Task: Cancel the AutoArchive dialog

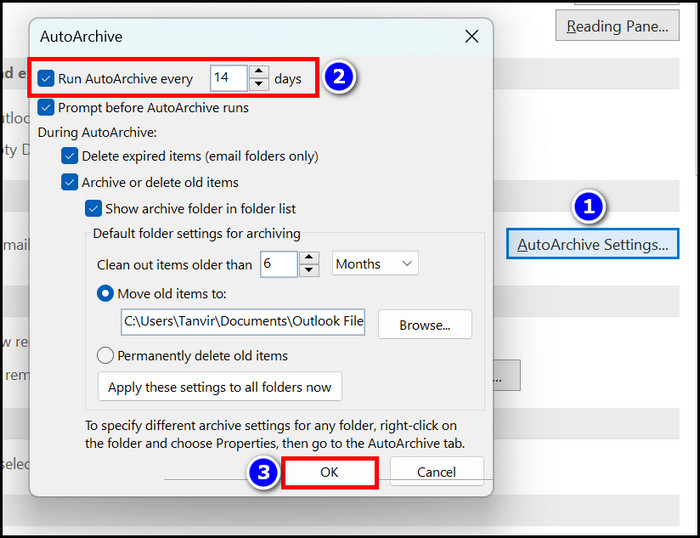Action: tap(437, 472)
